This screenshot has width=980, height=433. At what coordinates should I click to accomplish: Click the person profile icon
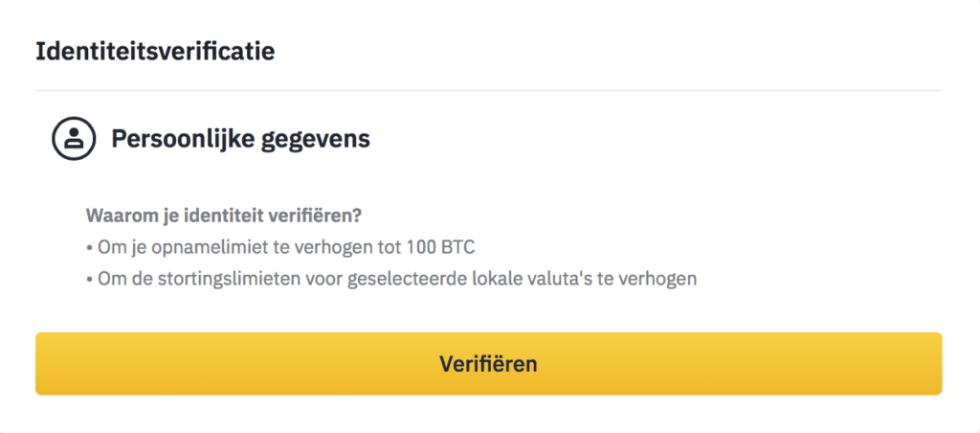click(74, 139)
